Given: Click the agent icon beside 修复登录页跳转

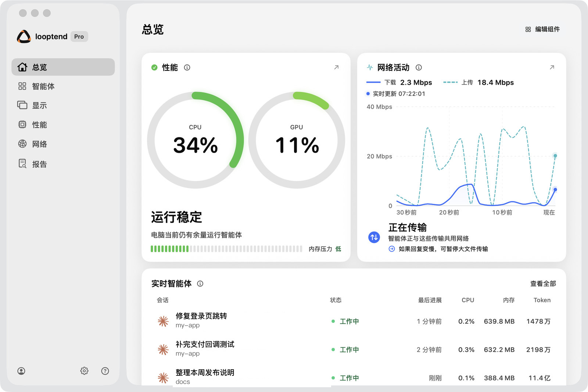Looking at the screenshot, I should 163,321.
